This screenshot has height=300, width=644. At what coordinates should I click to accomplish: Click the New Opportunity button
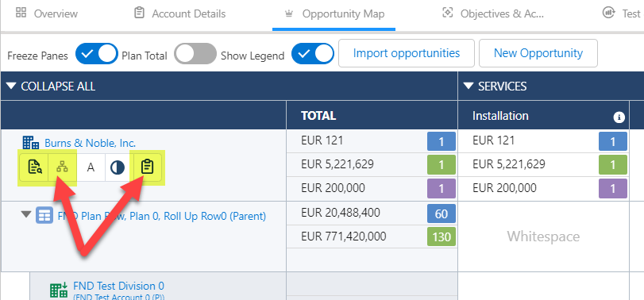(538, 53)
